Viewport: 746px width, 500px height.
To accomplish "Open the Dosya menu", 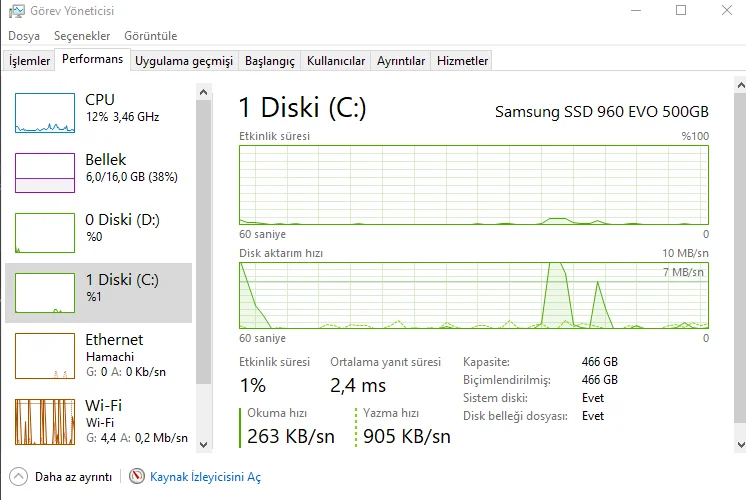I will [x=24, y=35].
